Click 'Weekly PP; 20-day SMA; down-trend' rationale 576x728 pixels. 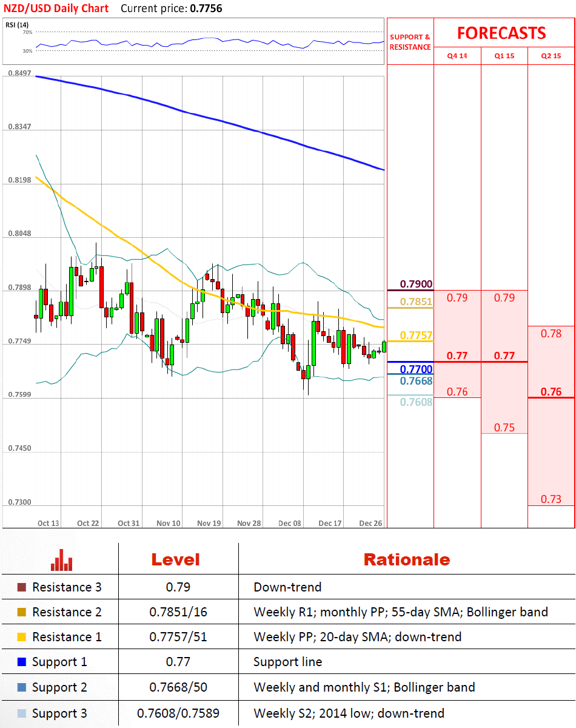coord(358,637)
